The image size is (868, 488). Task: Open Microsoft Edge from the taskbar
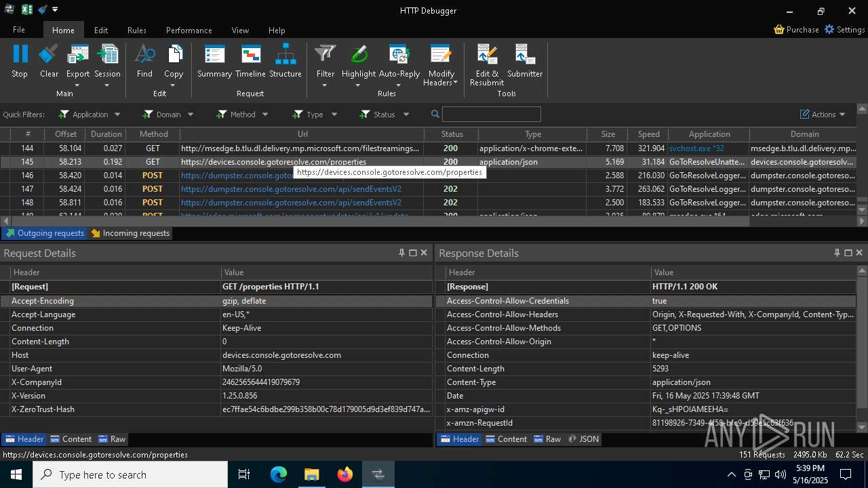click(x=279, y=474)
